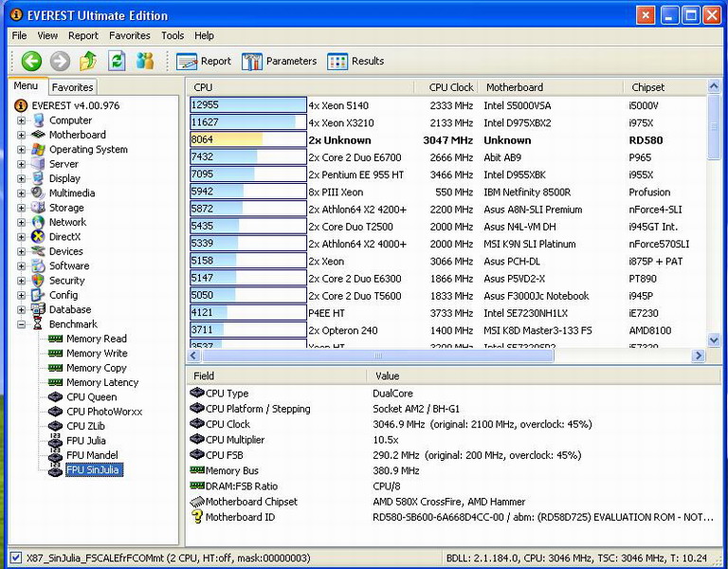Viewport: 728px width, 569px height.
Task: Select the Benchmark hourglass icon
Action: pyautogui.click(x=38, y=323)
